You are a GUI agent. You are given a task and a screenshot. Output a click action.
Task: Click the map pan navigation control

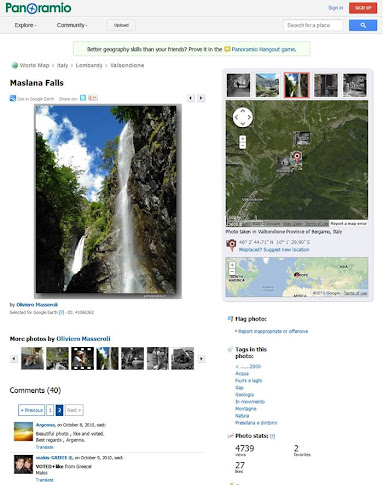coord(242,117)
